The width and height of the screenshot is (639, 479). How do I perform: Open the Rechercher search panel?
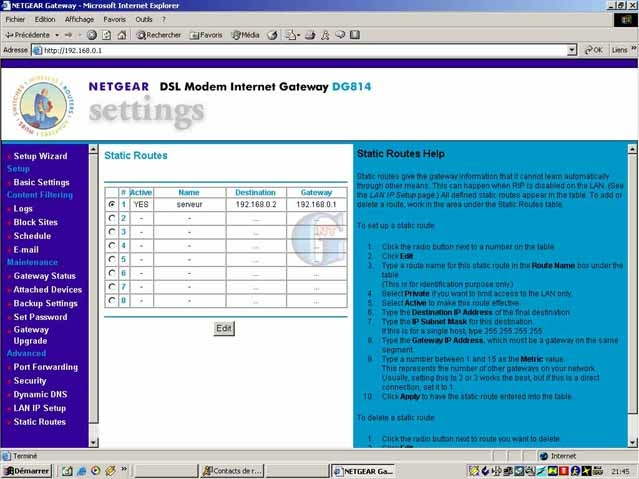[x=159, y=35]
